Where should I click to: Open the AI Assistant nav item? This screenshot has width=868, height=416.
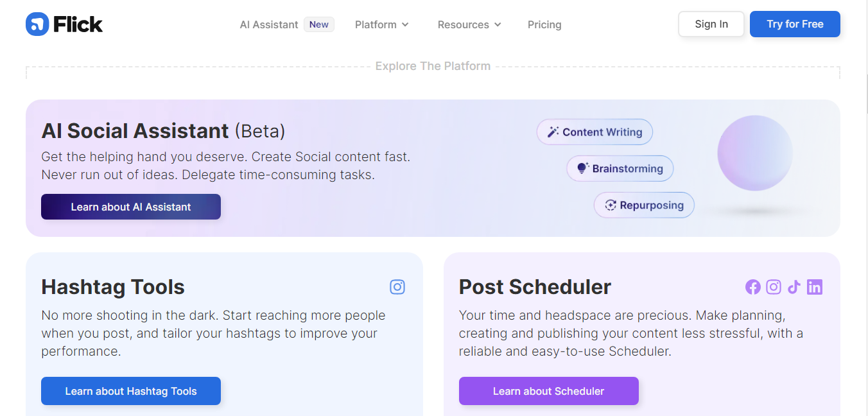269,24
